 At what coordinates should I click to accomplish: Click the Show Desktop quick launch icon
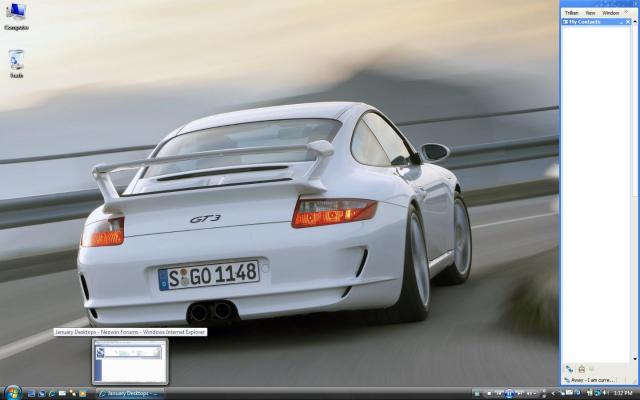point(32,393)
